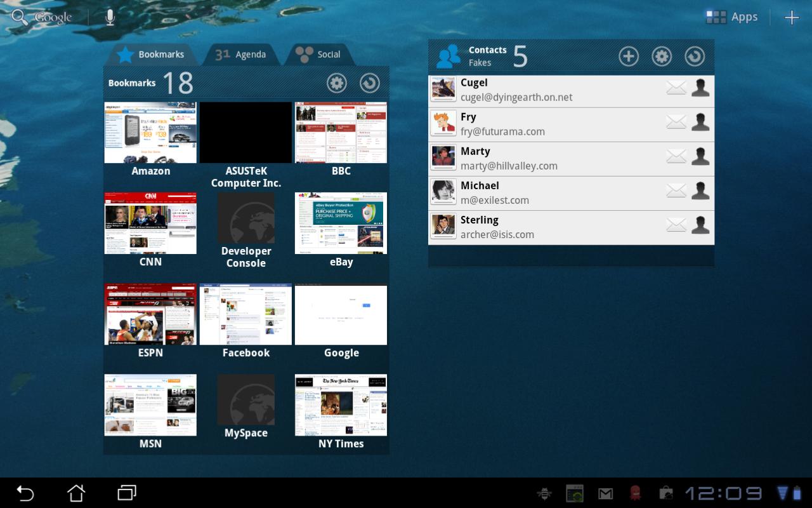Go back with system Back button
This screenshot has width=812, height=508.
[x=25, y=493]
